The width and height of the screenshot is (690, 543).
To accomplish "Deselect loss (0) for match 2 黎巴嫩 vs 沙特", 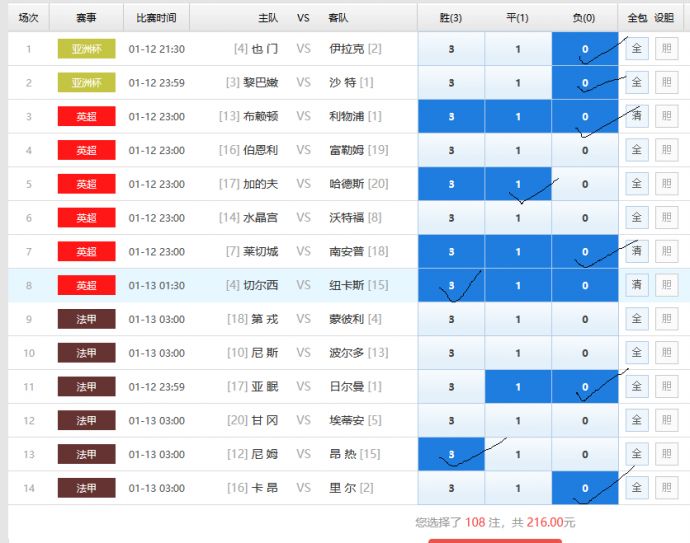I will click(x=585, y=83).
